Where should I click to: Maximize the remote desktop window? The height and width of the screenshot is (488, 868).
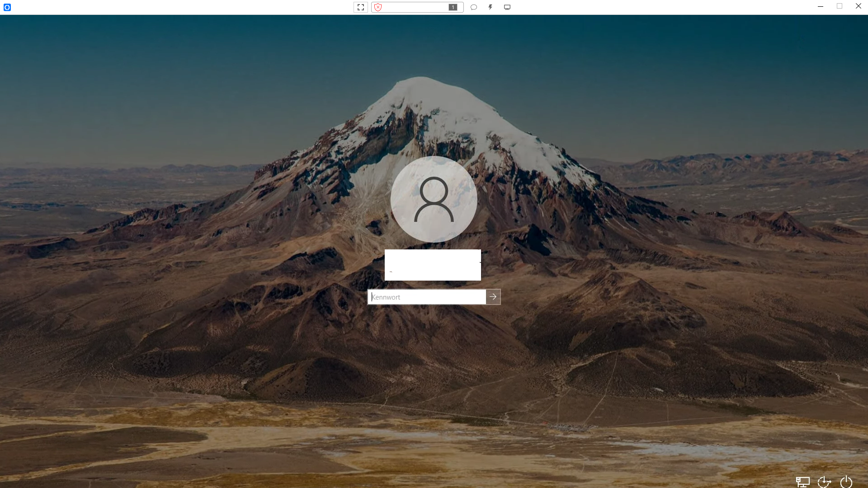point(840,6)
